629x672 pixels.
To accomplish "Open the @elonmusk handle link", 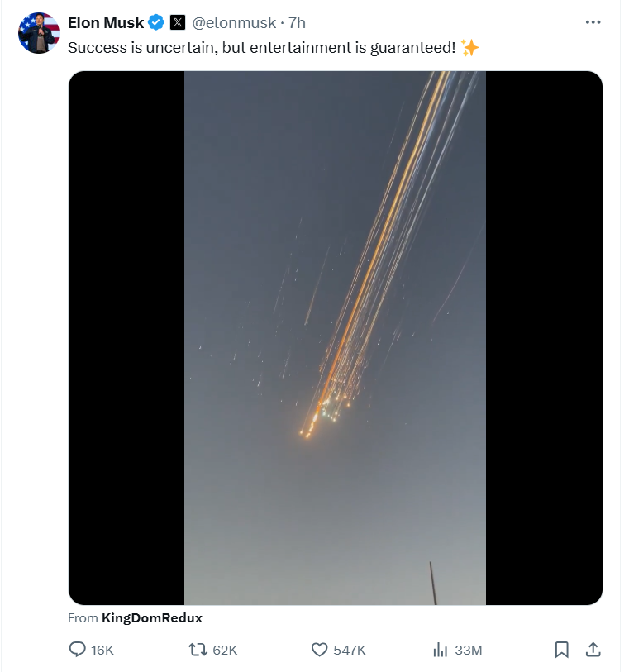I will 234,23.
